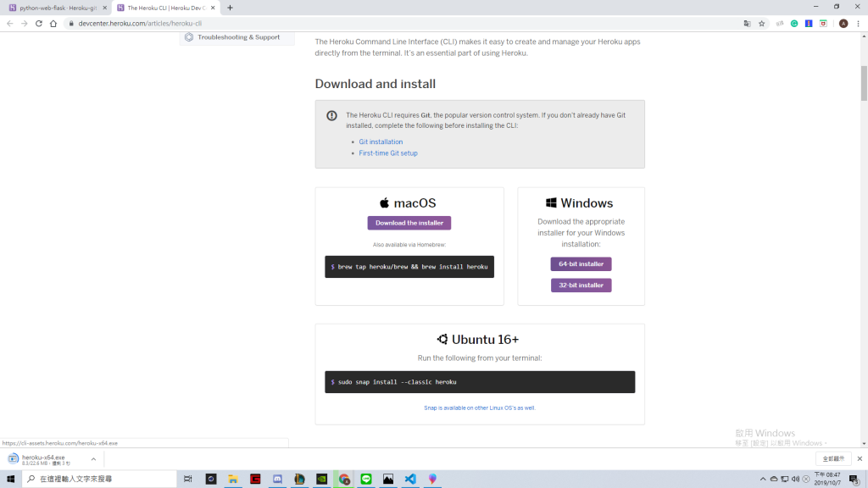Open the Windows Start menu
The image size is (868, 488).
[10, 479]
